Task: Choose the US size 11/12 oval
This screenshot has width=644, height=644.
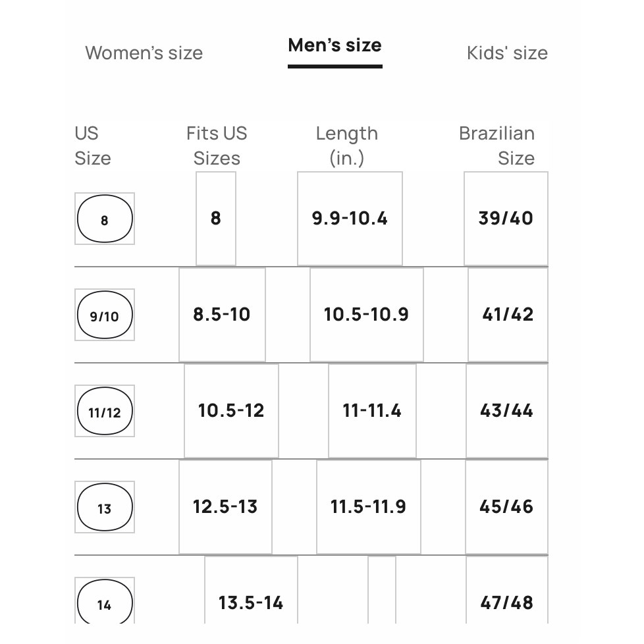Action: coord(105,411)
